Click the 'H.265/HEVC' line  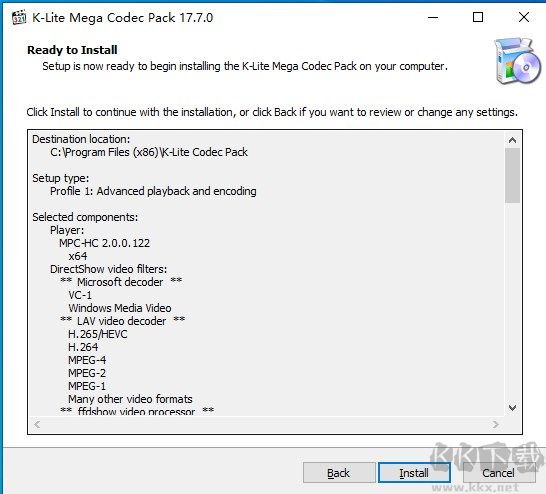(x=98, y=334)
